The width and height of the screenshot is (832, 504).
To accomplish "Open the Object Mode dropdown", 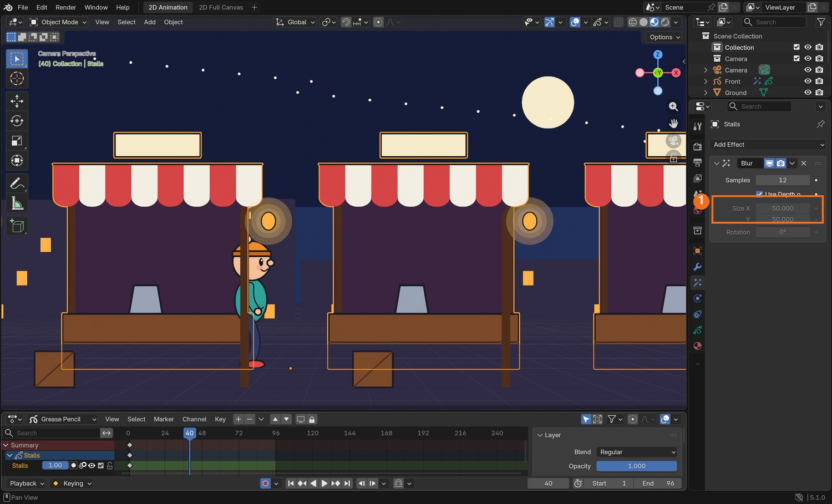I will [x=58, y=22].
